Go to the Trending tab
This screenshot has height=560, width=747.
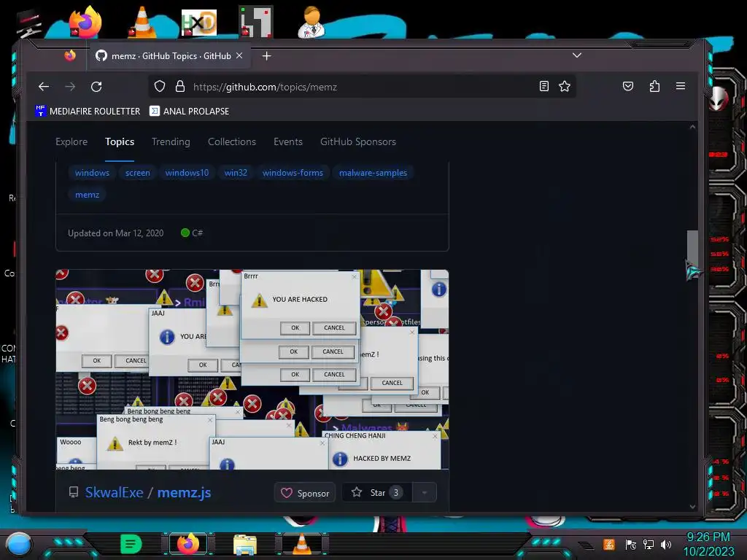(171, 141)
